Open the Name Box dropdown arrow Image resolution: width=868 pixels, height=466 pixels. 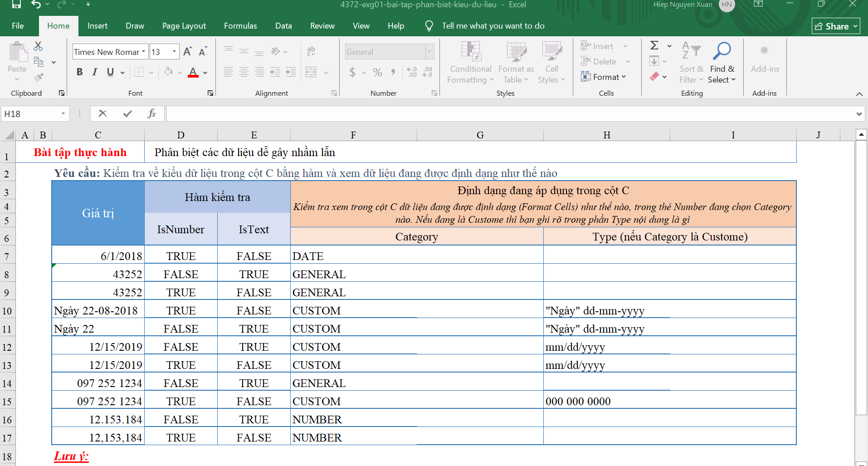(63, 114)
